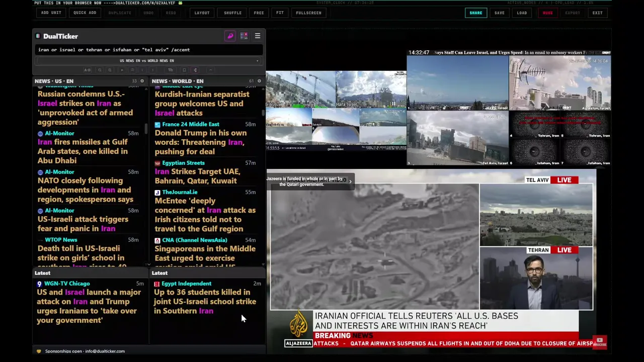
Task: Expand the Al Jazeera funding notice chevron
Action: pos(350,182)
